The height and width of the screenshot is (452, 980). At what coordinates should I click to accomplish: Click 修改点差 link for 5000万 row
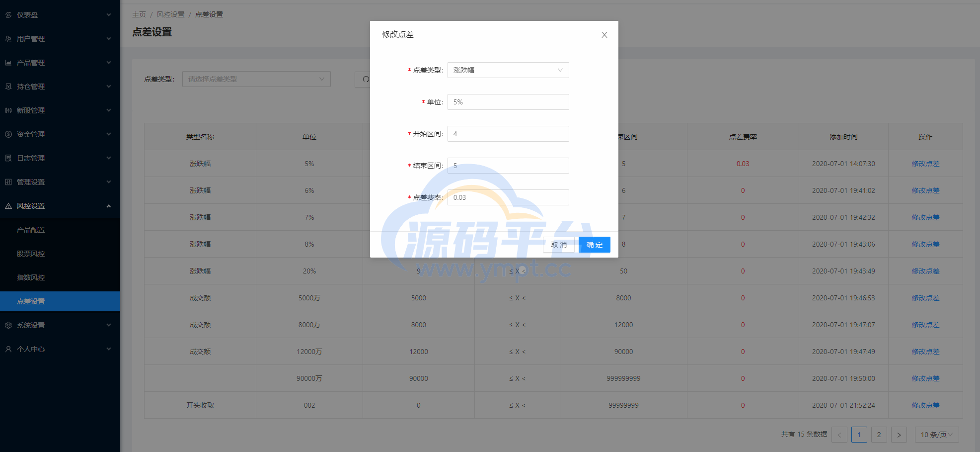pos(925,298)
